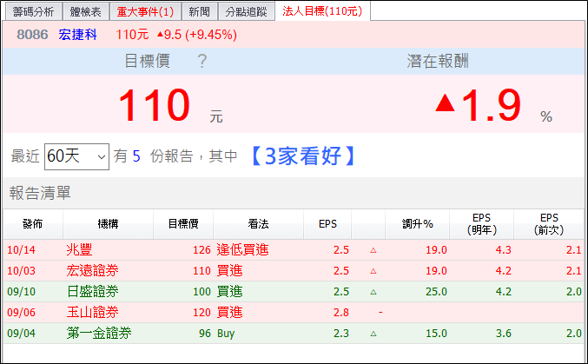Click the 【3家看好】 summary link
The width and height of the screenshot is (588, 364).
pyautogui.click(x=303, y=156)
